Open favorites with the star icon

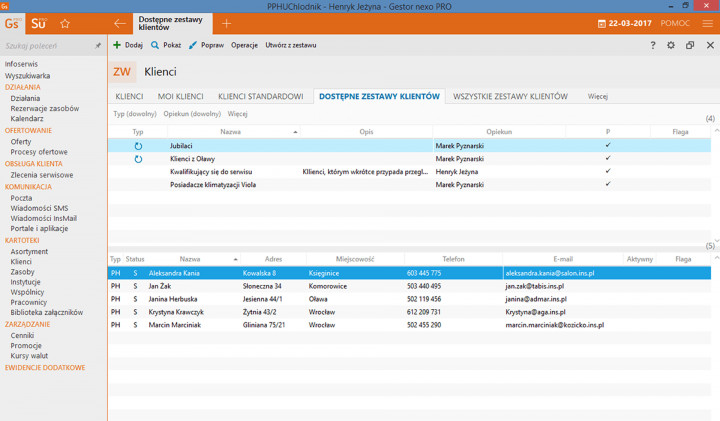[x=65, y=23]
